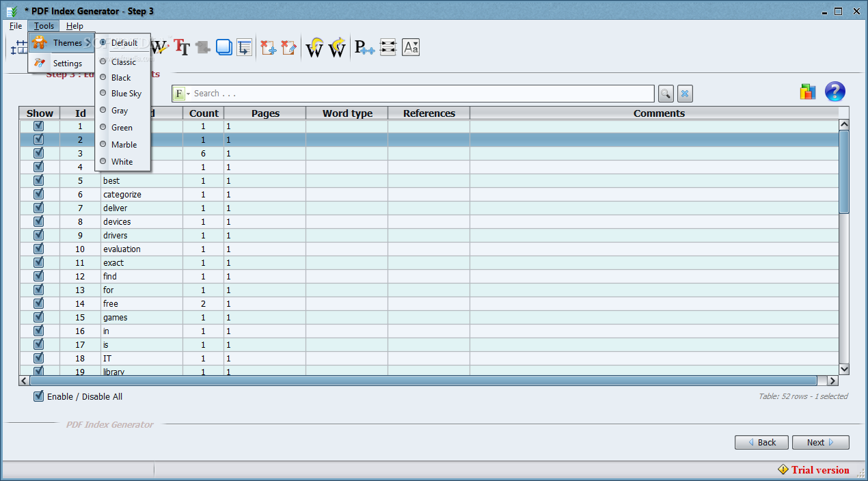Click the Back button
The image size is (868, 481).
(761, 442)
